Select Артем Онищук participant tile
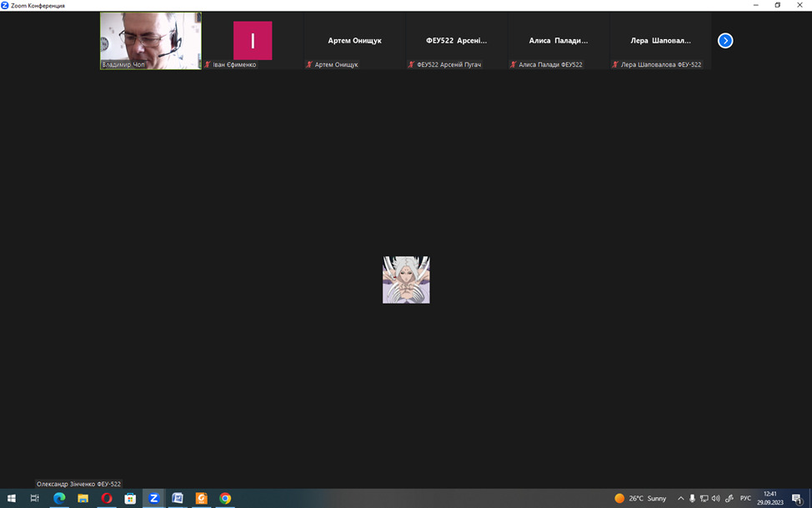The width and height of the screenshot is (812, 508). coord(354,40)
